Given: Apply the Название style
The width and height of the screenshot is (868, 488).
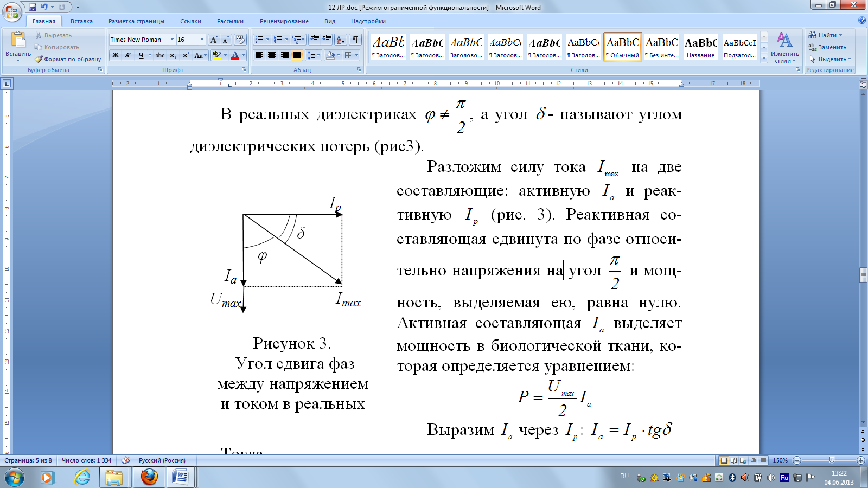Looking at the screenshot, I should pyautogui.click(x=700, y=47).
